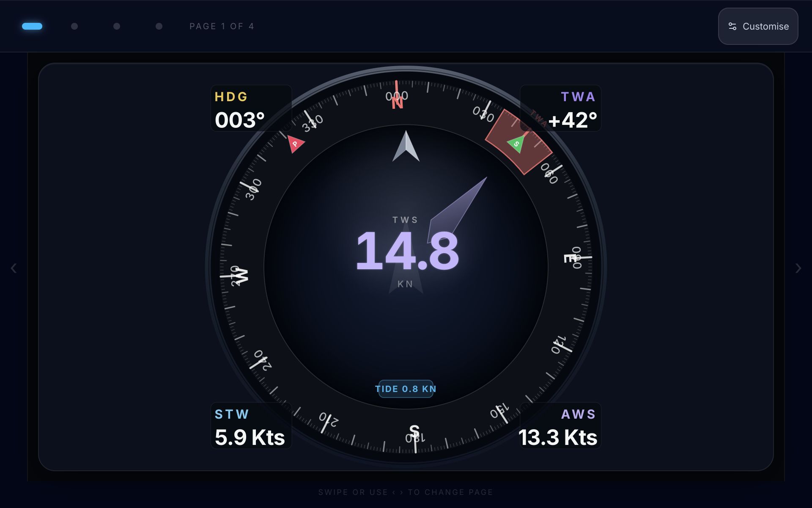Click the TWS 14.8 center value
Image resolution: width=812 pixels, height=508 pixels.
click(x=407, y=251)
